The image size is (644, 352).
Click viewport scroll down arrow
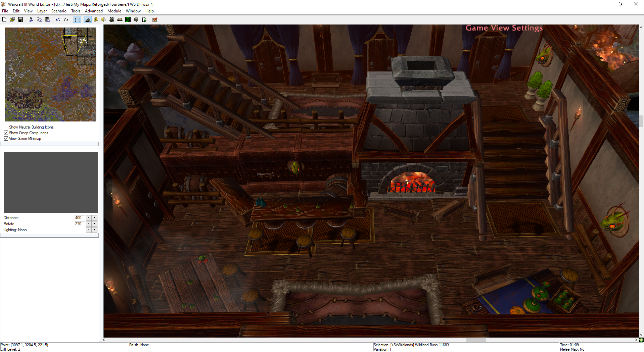pos(641,335)
